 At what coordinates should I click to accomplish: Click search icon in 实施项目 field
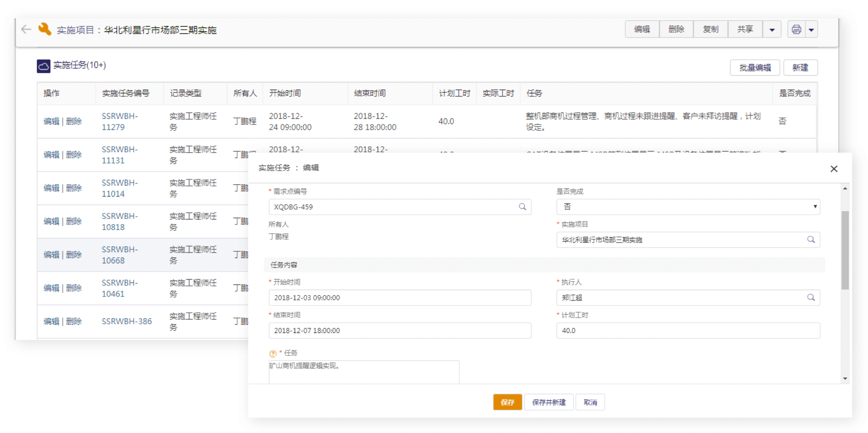(811, 240)
